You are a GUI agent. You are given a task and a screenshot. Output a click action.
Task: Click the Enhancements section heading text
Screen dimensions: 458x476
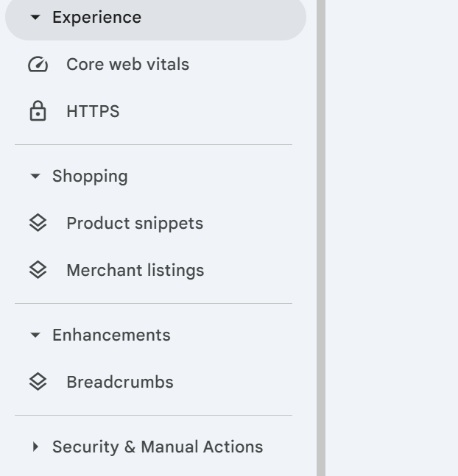[111, 335]
